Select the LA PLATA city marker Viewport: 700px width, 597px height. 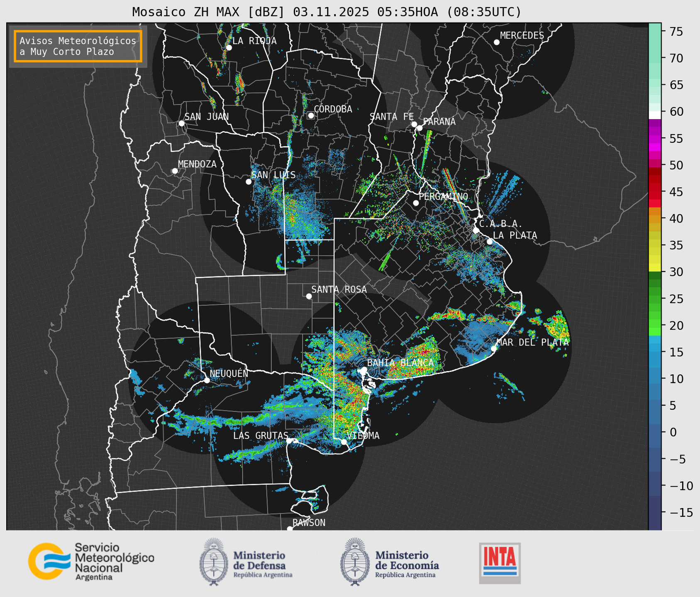click(x=490, y=242)
